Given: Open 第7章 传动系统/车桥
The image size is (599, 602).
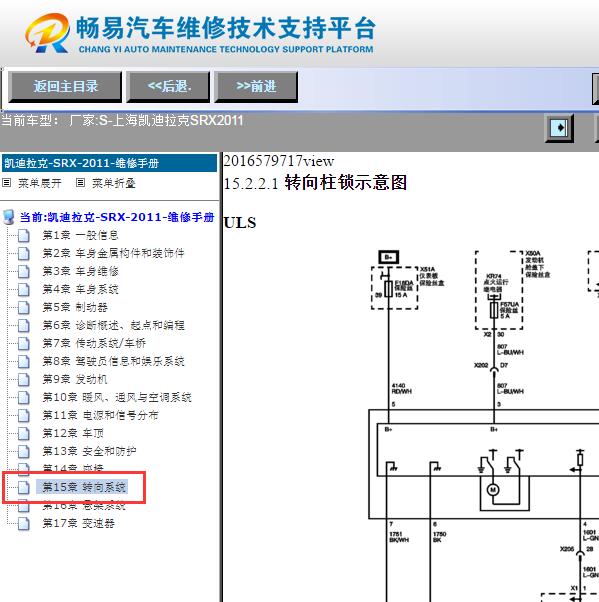Looking at the screenshot, I should (x=94, y=343).
